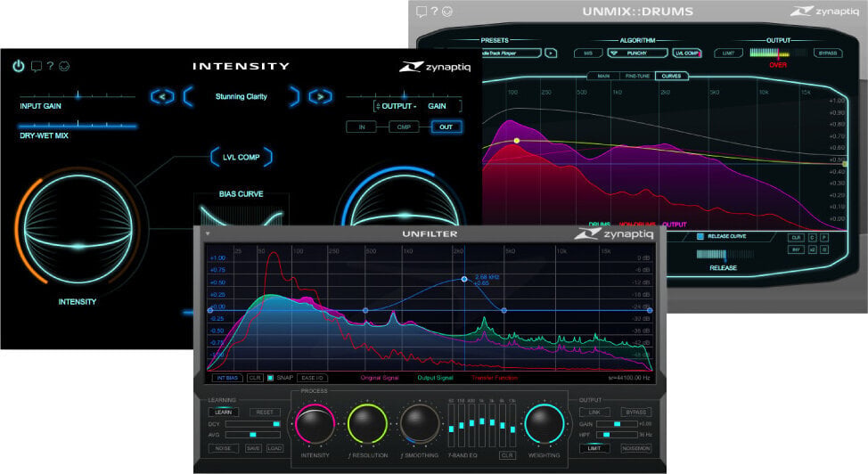
Task: Click 7-band EQ CLR button
Action: 507,455
